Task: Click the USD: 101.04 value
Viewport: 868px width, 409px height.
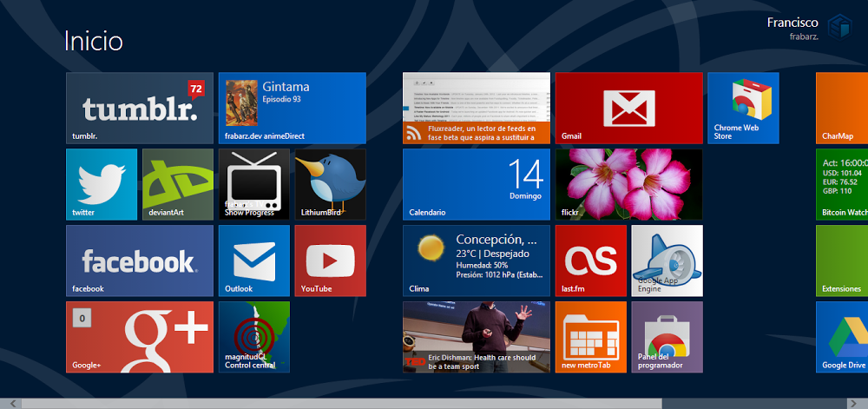Action: click(842, 173)
